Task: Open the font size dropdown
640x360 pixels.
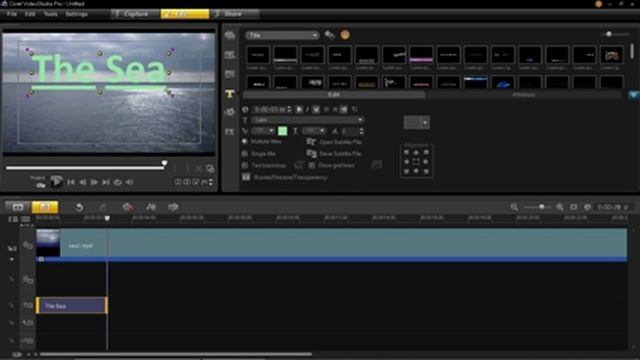Action: (x=263, y=131)
